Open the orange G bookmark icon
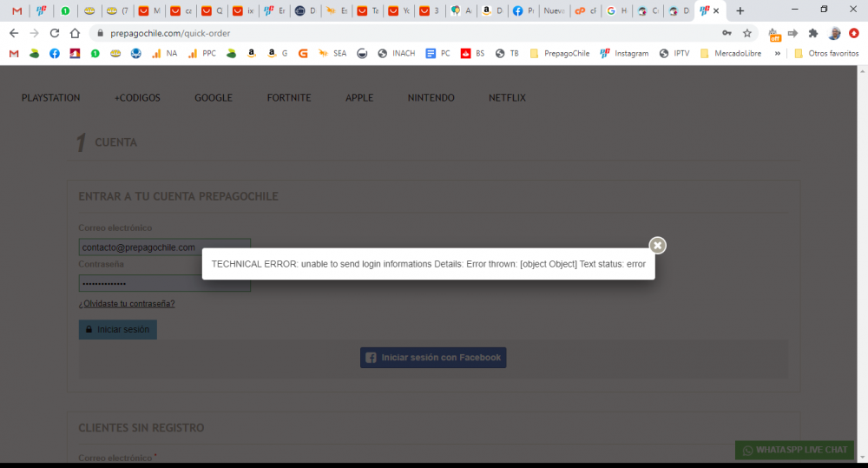The image size is (868, 468). [303, 54]
